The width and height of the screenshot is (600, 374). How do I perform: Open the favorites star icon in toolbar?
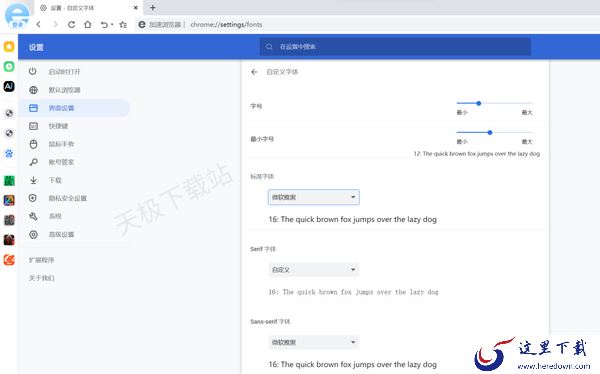point(123,24)
